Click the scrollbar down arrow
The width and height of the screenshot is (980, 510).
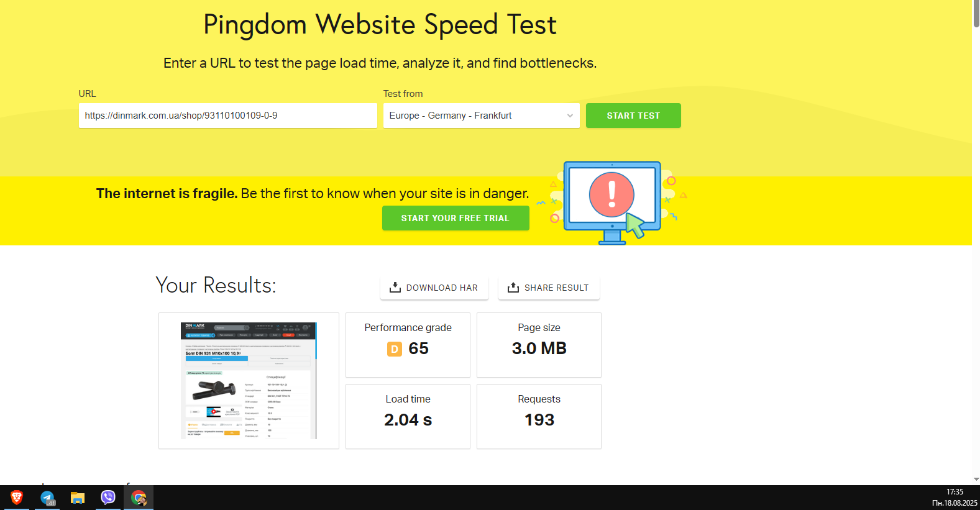click(976, 480)
